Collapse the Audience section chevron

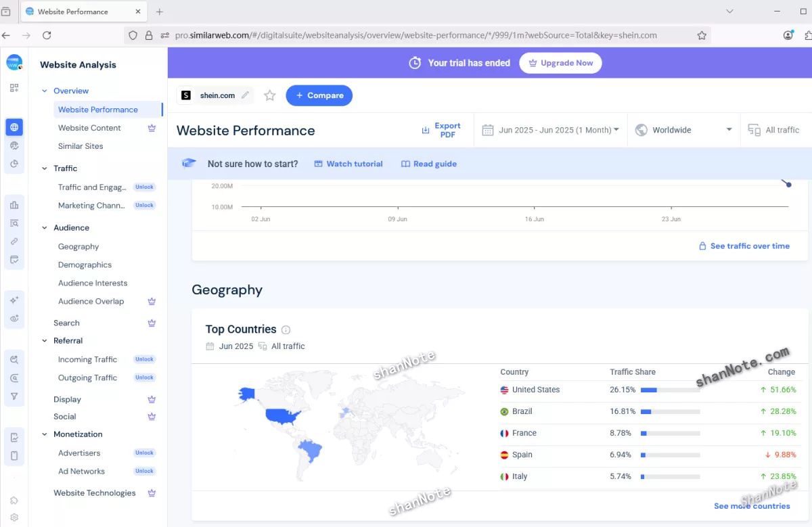click(x=45, y=228)
